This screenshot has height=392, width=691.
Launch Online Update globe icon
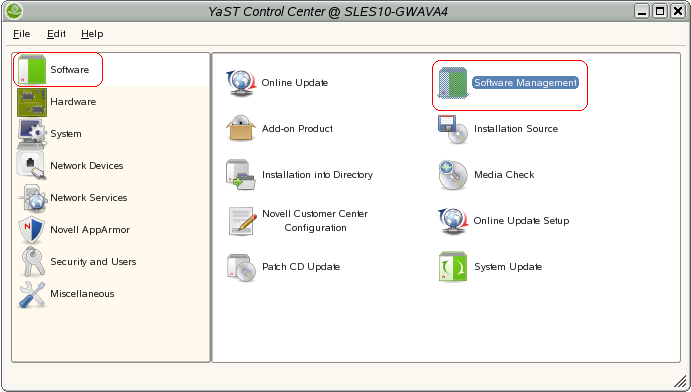pyautogui.click(x=241, y=83)
